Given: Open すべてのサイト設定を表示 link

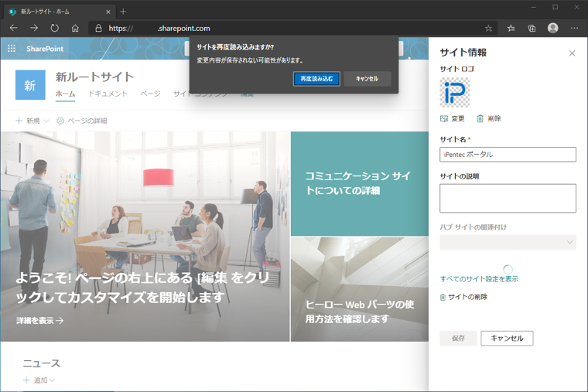Looking at the screenshot, I should pos(479,279).
